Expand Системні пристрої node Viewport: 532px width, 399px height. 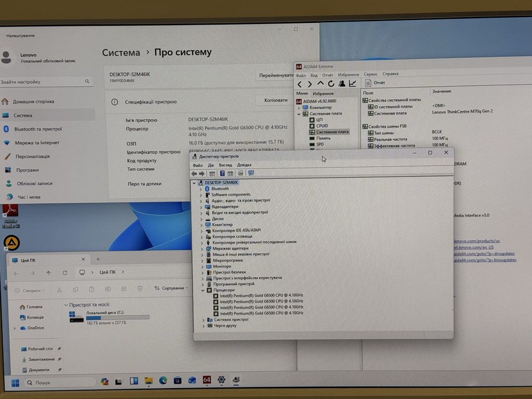(x=203, y=320)
